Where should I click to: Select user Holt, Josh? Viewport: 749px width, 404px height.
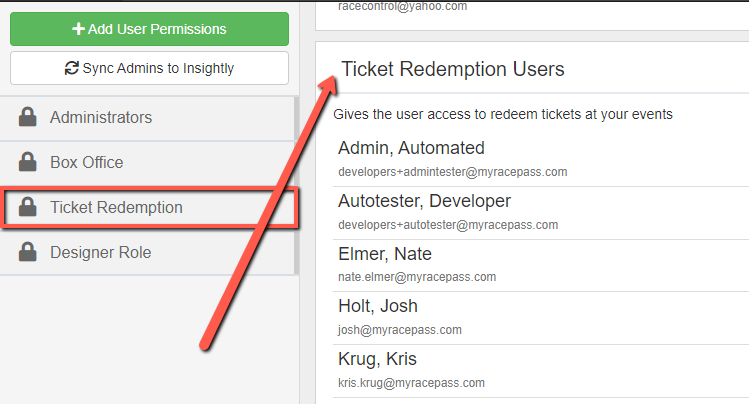tap(541, 318)
